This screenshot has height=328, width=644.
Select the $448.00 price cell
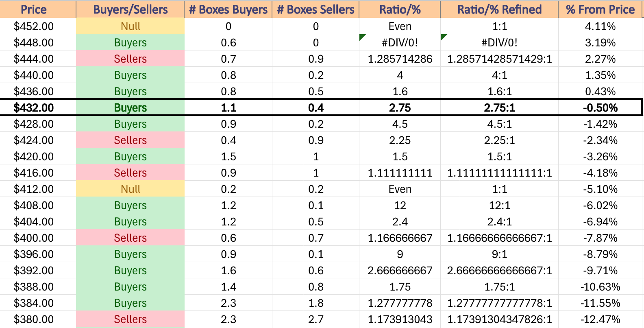[38, 42]
